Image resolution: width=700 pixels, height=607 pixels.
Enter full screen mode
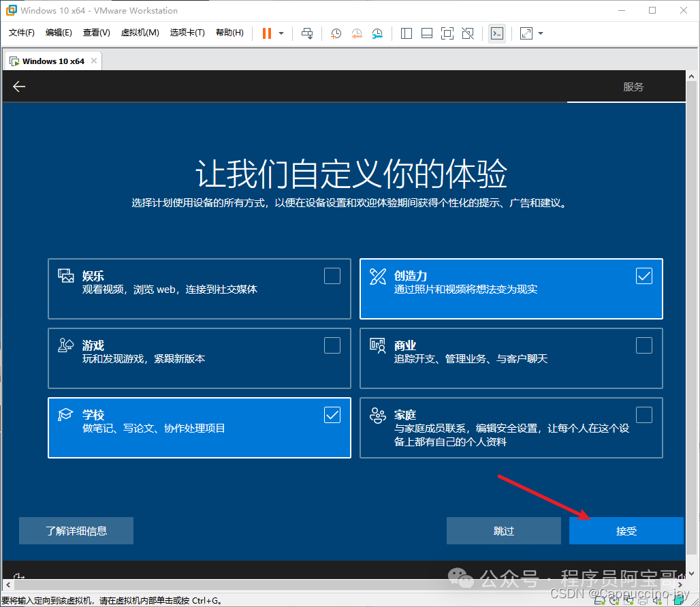point(447,33)
